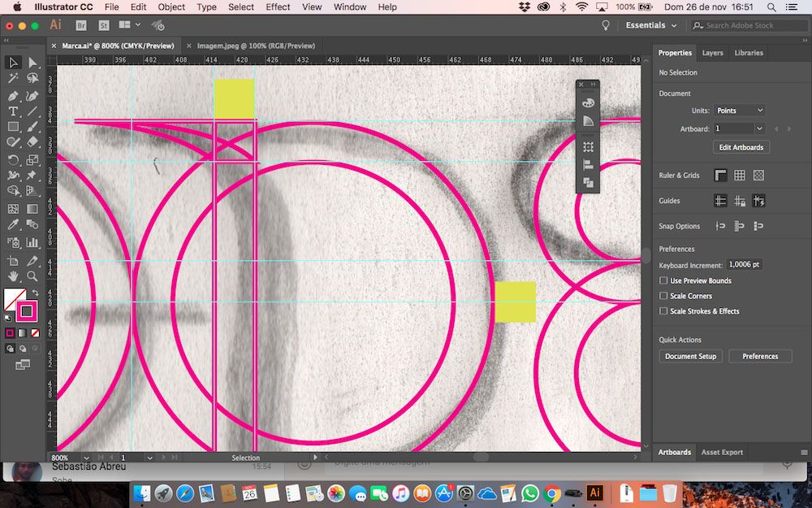Check the Scale Corners option
This screenshot has width=812, height=508.
pyautogui.click(x=663, y=296)
